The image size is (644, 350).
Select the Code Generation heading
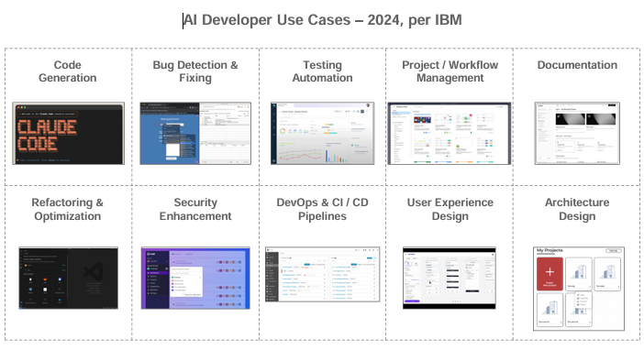pyautogui.click(x=68, y=71)
